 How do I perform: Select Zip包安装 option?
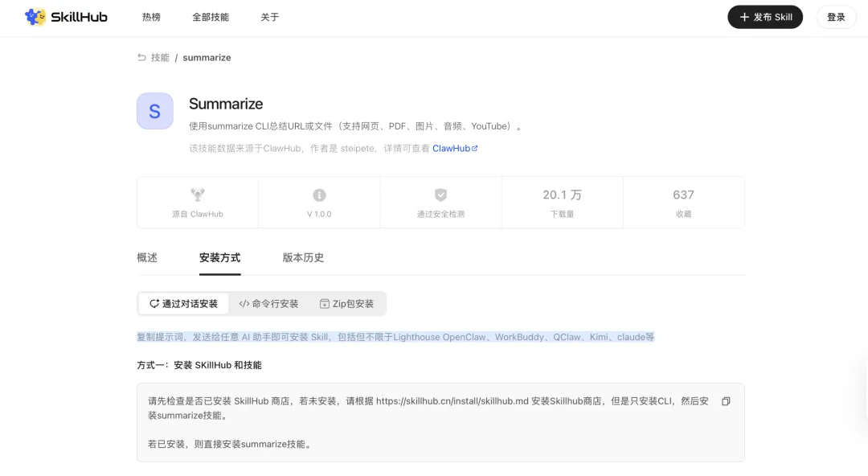346,304
